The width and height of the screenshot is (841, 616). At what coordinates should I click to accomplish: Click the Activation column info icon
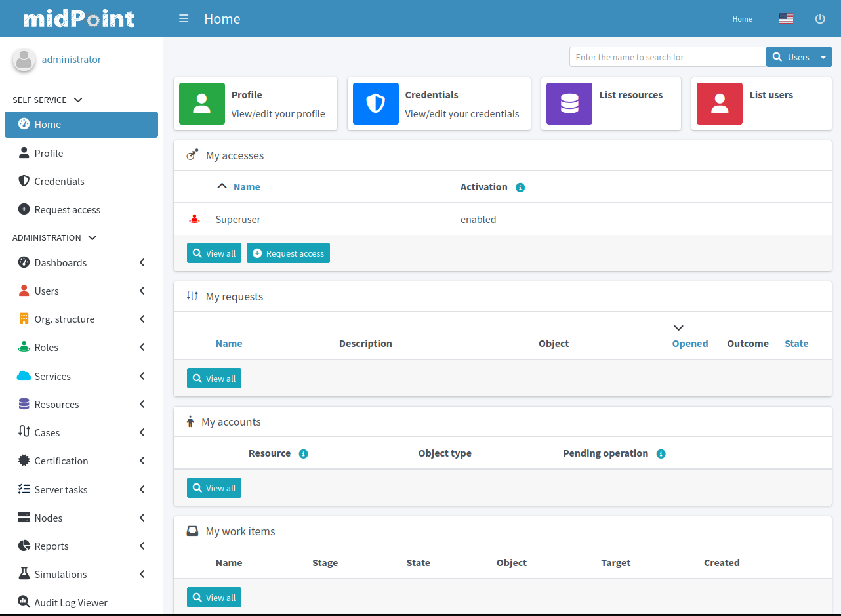pyautogui.click(x=520, y=188)
